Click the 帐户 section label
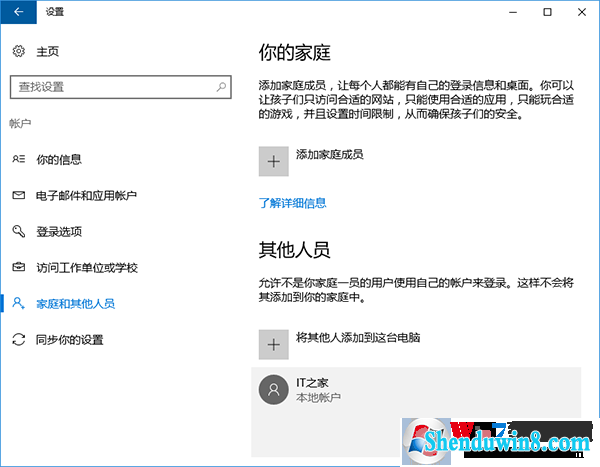 (x=20, y=123)
